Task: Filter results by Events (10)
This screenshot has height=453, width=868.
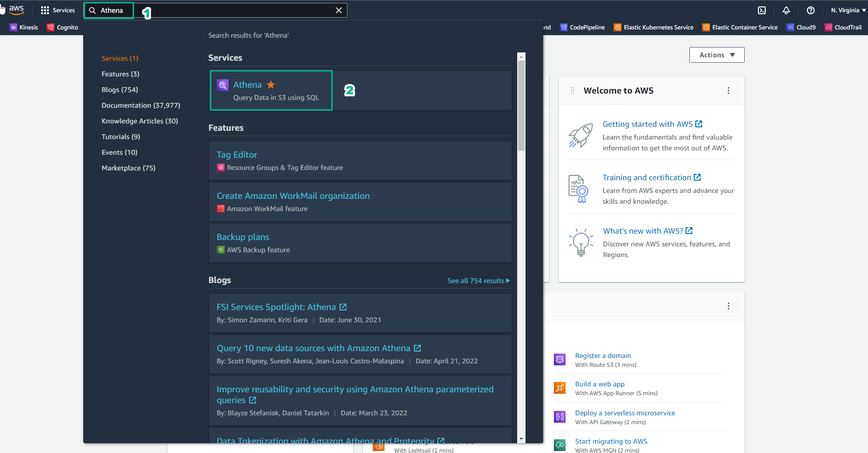Action: click(x=119, y=152)
